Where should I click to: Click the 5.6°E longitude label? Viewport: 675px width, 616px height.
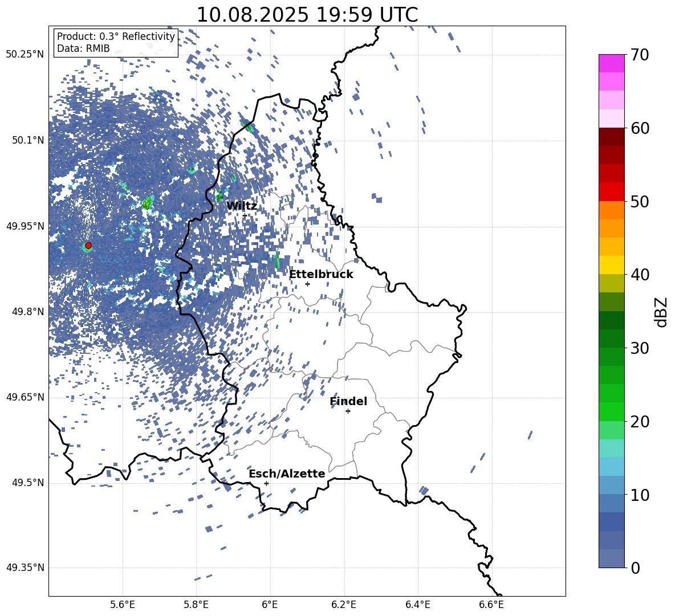pos(123,605)
